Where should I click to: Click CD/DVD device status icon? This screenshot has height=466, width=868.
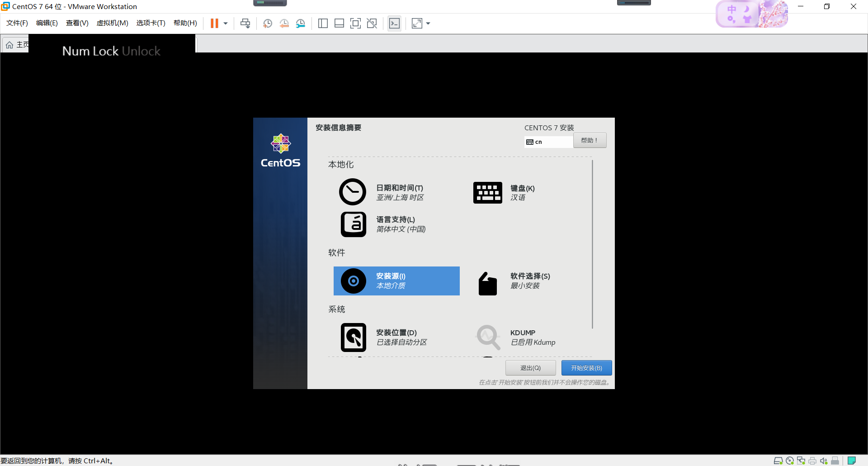pyautogui.click(x=790, y=461)
